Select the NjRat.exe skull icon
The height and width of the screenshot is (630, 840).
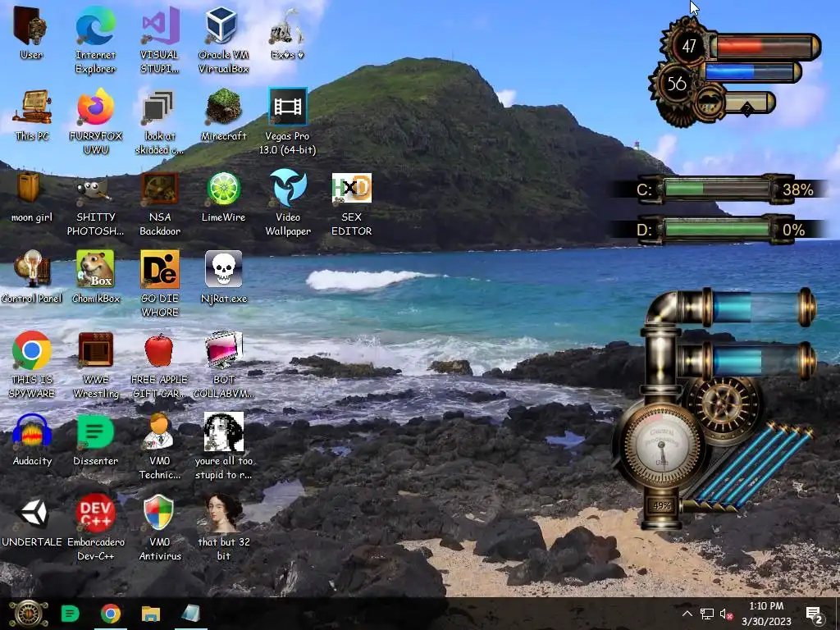pyautogui.click(x=223, y=277)
